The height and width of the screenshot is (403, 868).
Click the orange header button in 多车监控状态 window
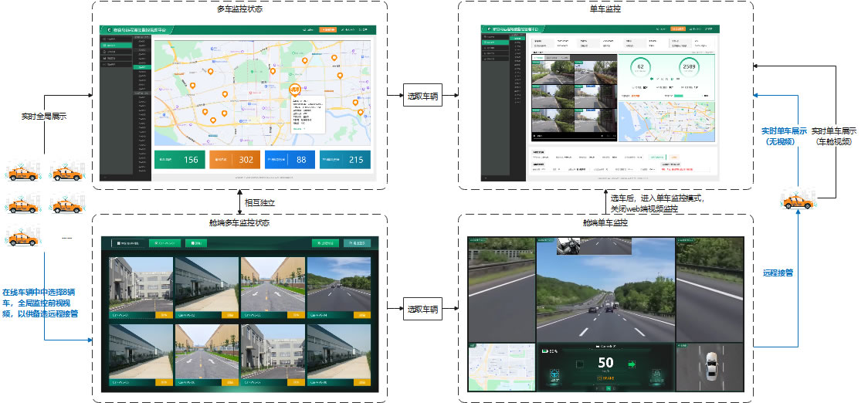(x=327, y=29)
